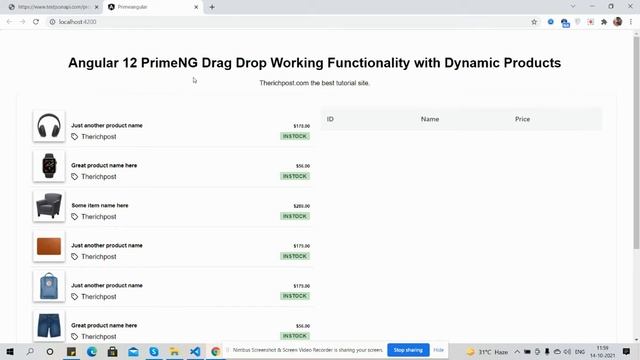Click the INSTOCK badge of the armchair

point(295,216)
